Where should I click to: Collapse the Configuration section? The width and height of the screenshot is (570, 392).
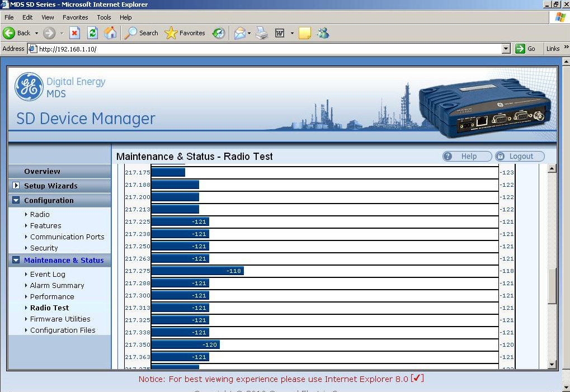click(x=16, y=200)
